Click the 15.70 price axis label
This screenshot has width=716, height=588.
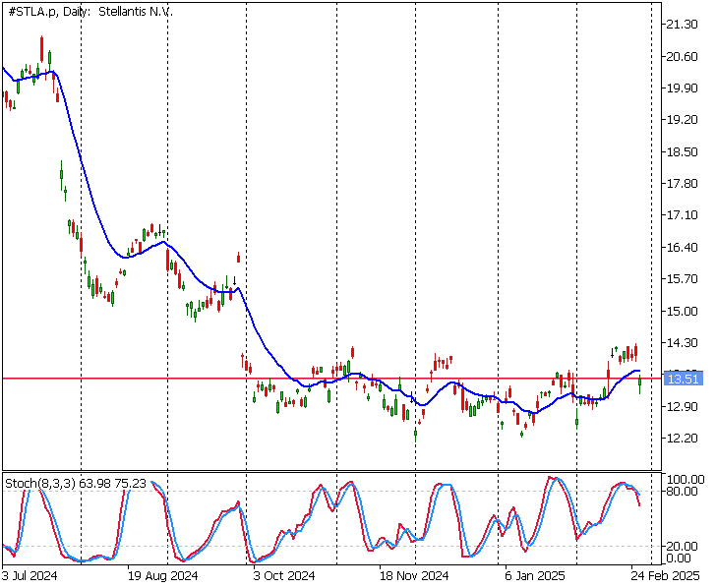pyautogui.click(x=683, y=279)
